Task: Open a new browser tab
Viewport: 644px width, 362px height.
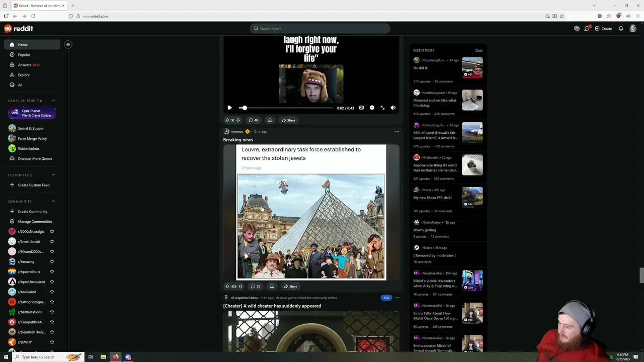Action: [72, 6]
